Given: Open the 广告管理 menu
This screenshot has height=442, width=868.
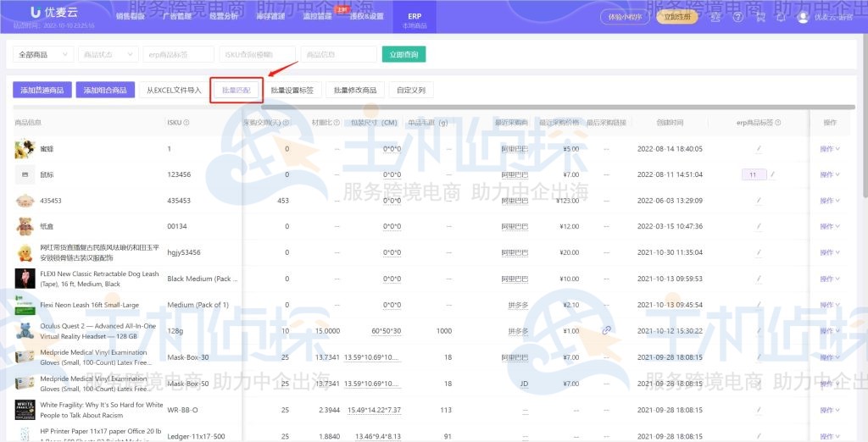Looking at the screenshot, I should pos(177,16).
